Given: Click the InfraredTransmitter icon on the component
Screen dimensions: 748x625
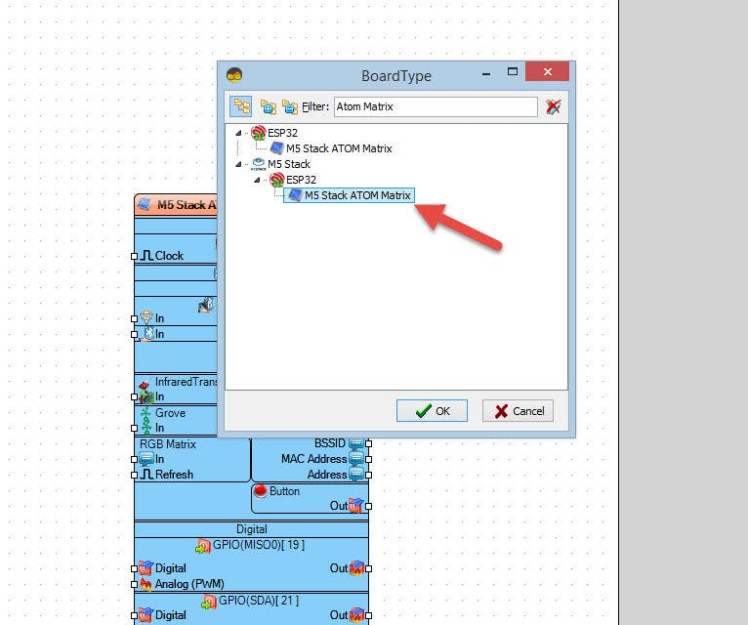Looking at the screenshot, I should tap(144, 385).
